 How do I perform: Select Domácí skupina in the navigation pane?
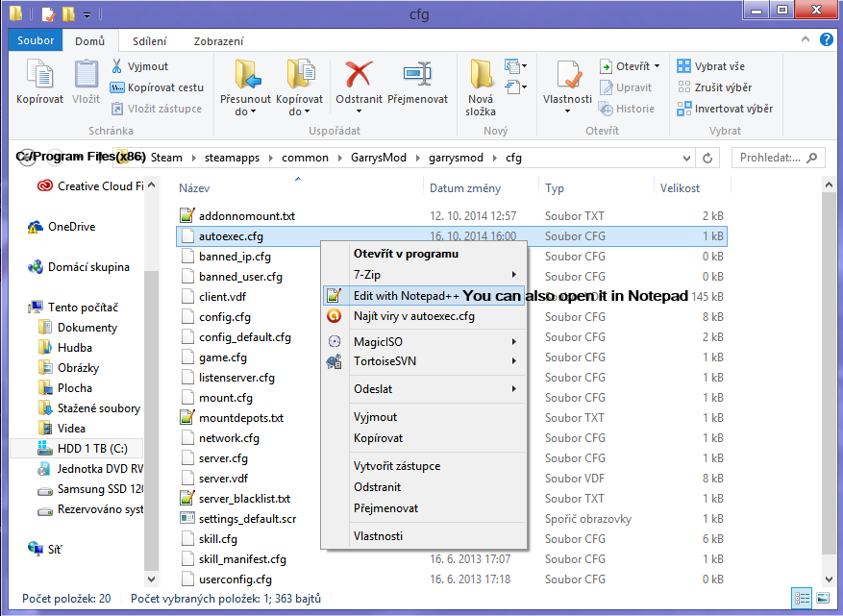(79, 267)
